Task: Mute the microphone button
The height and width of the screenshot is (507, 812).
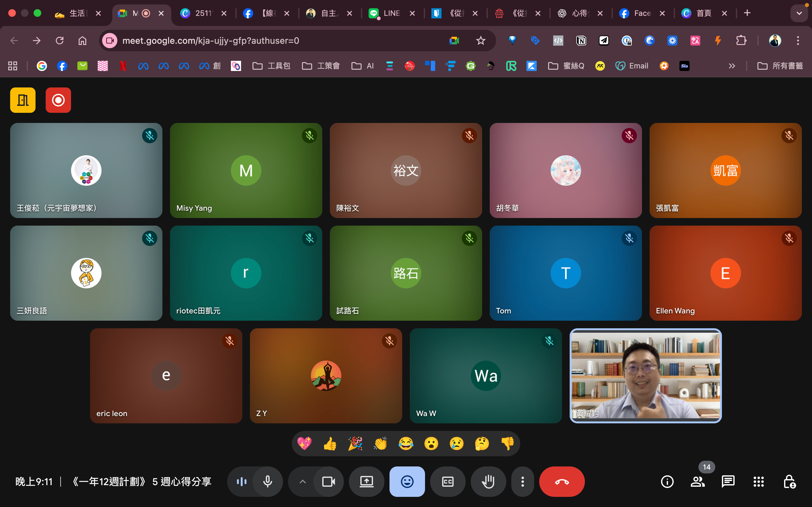Action: 267,482
